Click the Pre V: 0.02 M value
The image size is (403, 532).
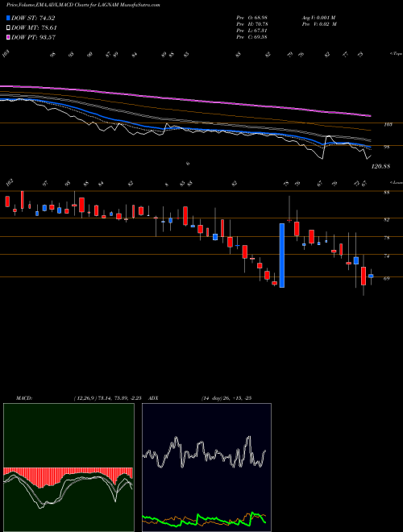pos(319,24)
